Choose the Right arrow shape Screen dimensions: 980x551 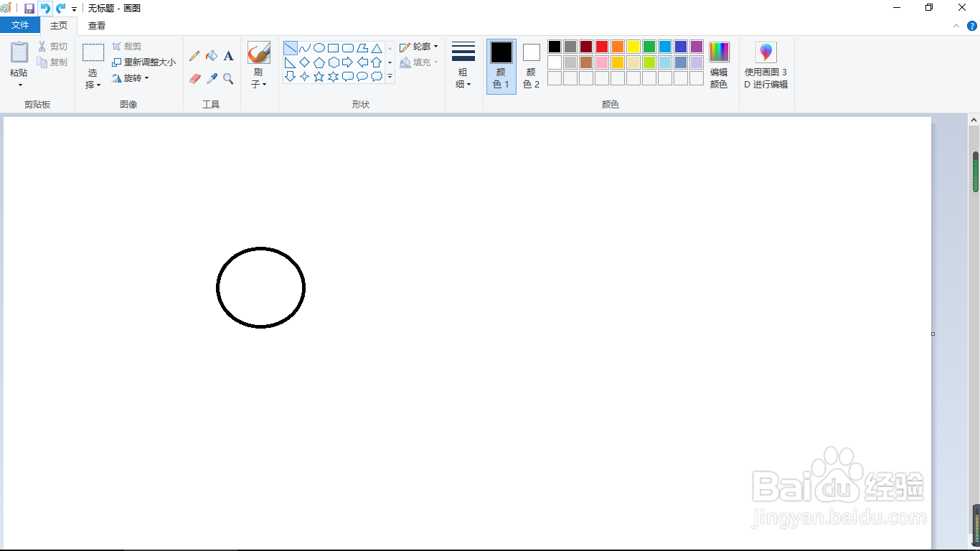[348, 62]
